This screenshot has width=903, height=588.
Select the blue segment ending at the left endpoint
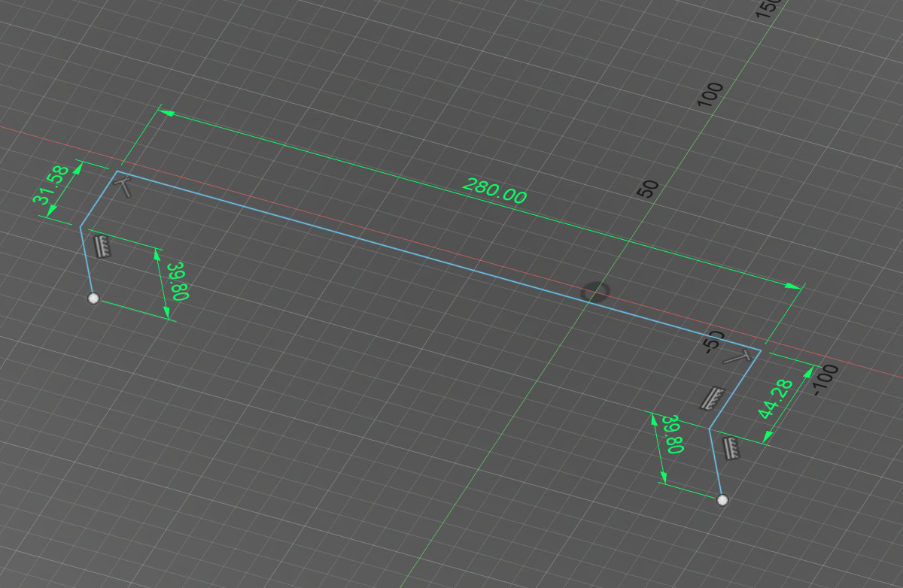[x=87, y=263]
